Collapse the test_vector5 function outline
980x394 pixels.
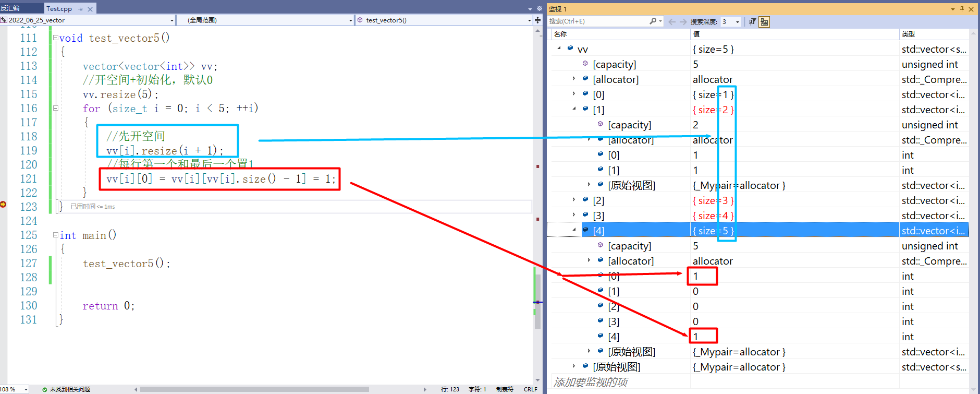tap(55, 38)
